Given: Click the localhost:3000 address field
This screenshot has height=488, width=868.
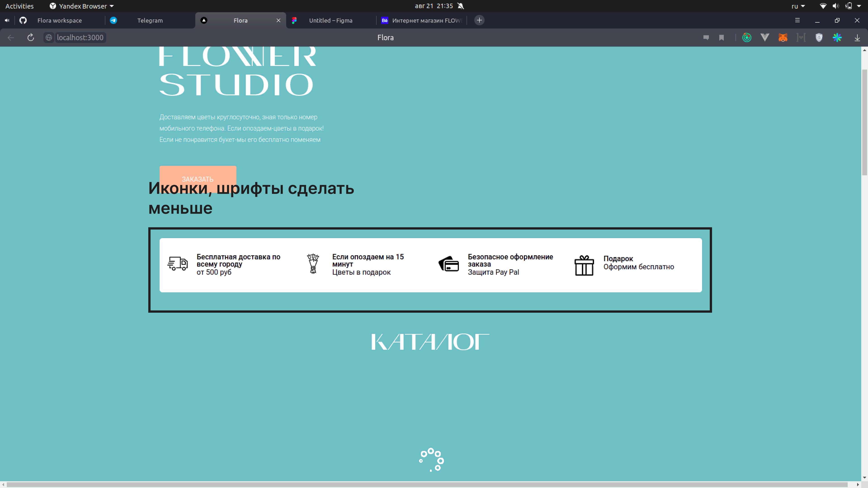Looking at the screenshot, I should click(80, 37).
